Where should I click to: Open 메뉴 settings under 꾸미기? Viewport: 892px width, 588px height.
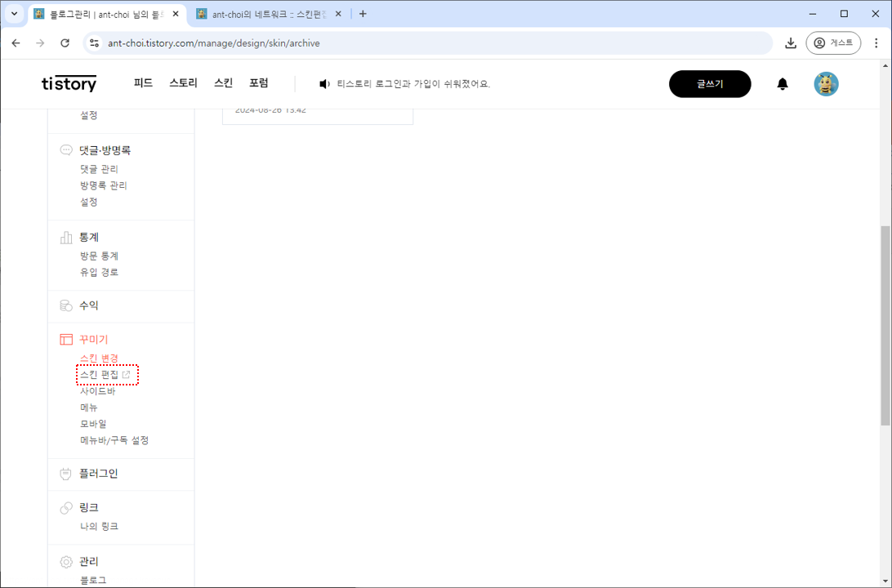pos(89,408)
